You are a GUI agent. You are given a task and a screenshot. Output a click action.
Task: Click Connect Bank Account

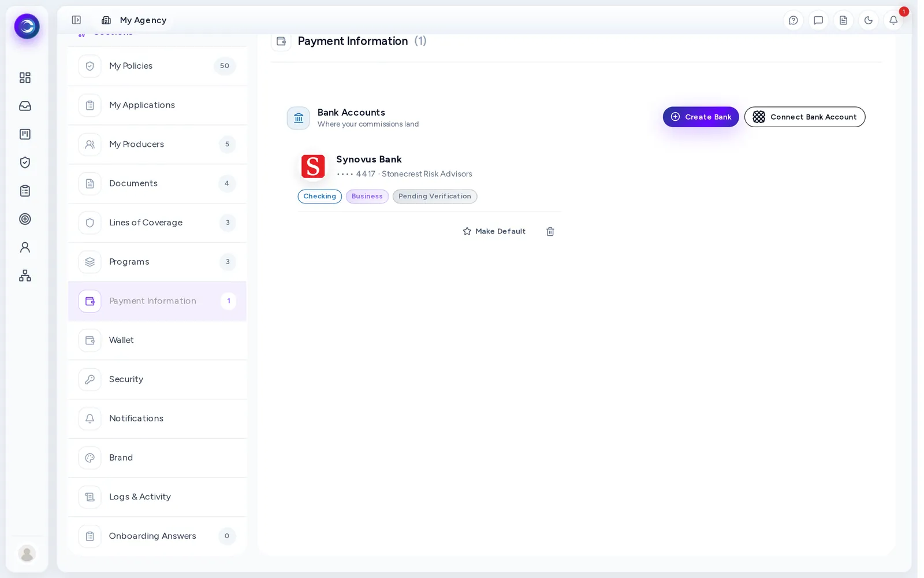pos(804,117)
